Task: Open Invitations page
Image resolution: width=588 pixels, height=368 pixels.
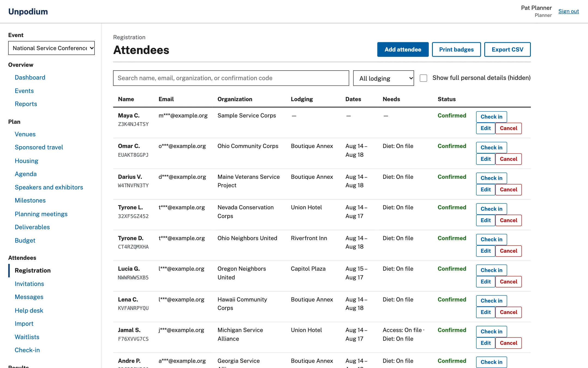Action: point(29,284)
